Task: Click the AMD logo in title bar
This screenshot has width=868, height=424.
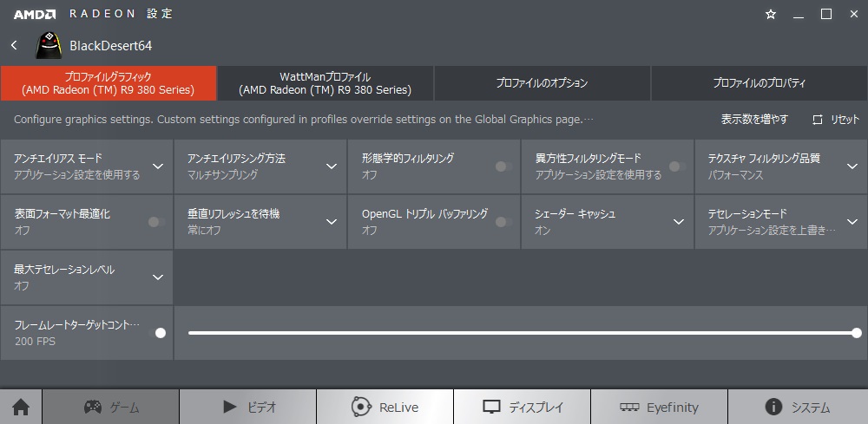Action: (x=35, y=15)
